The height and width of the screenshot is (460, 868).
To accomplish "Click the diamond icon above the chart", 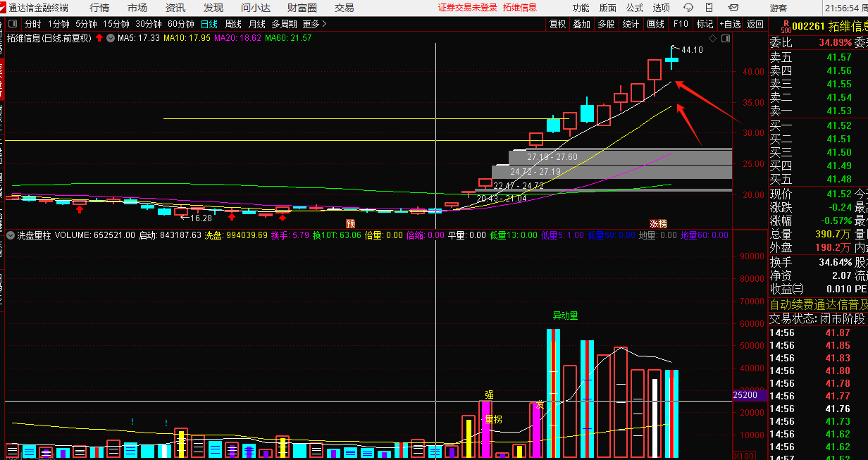I will (x=712, y=38).
